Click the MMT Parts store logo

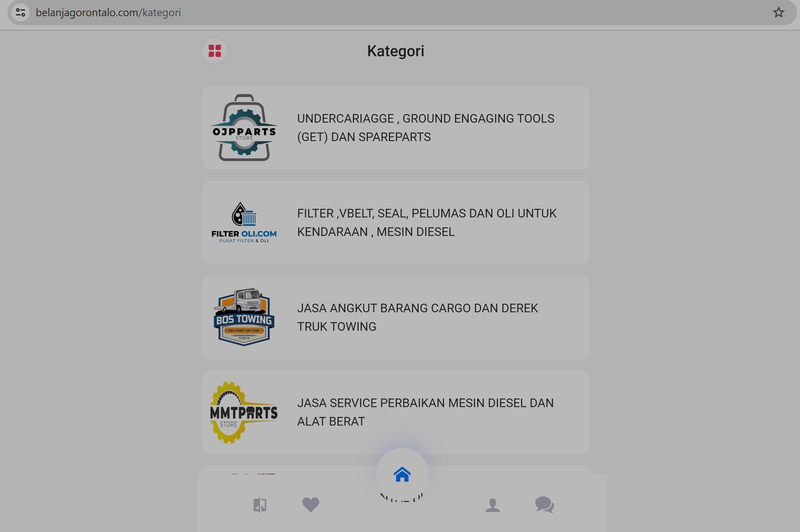[x=244, y=412]
